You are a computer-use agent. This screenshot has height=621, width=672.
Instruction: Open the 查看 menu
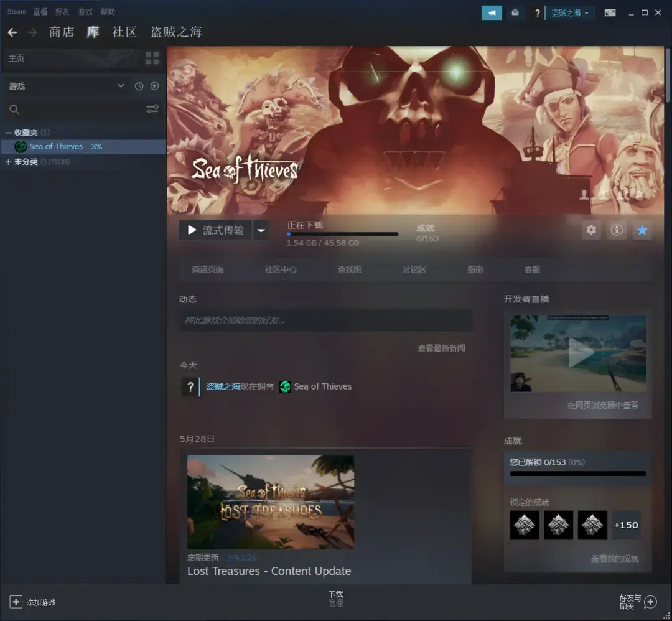point(40,12)
